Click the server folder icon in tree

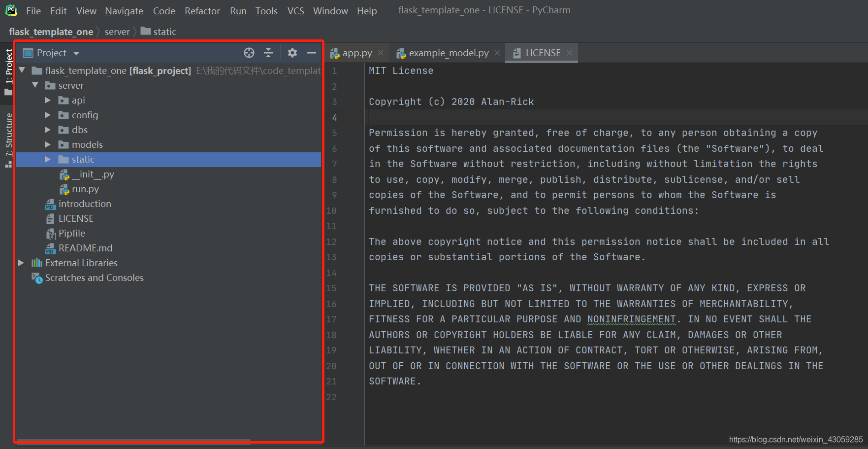point(50,86)
